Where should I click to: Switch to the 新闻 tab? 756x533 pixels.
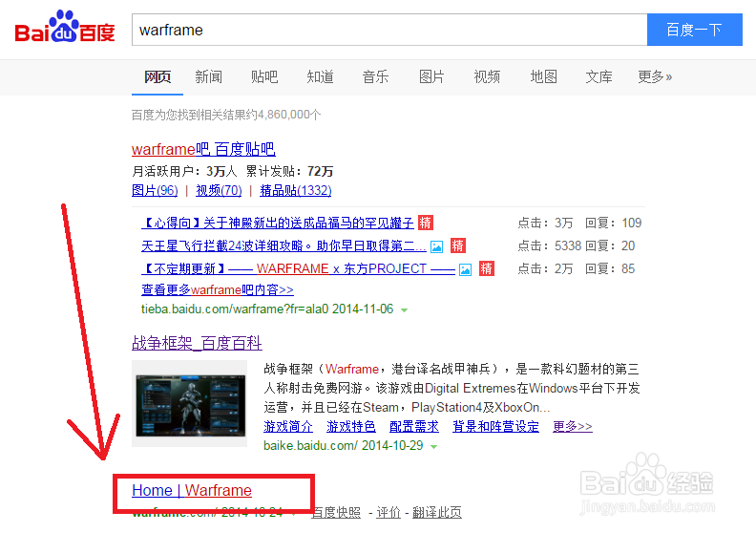[x=208, y=76]
